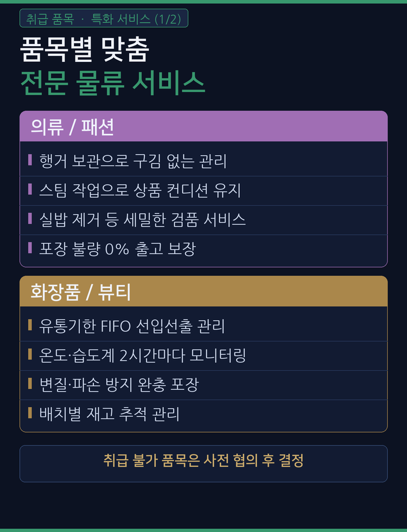Image resolution: width=407 pixels, height=532 pixels.
Task: Click gold bullet marker beside 배치별 재고
Action: [30, 413]
